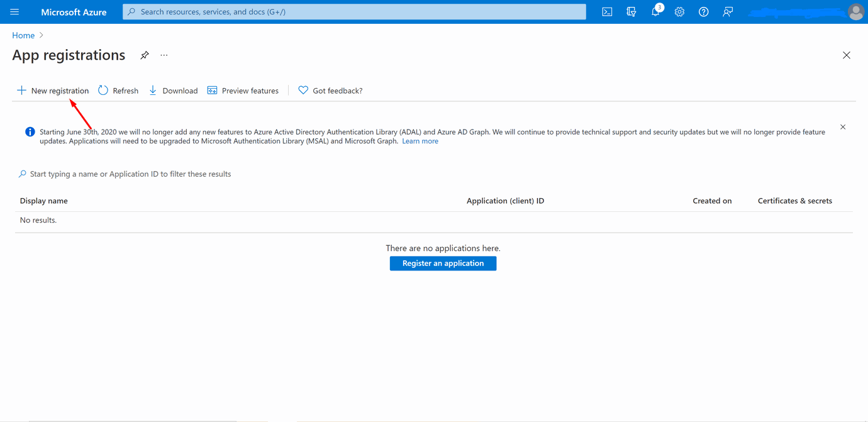This screenshot has width=868, height=422.
Task: Open the account avatar menu
Action: click(855, 12)
